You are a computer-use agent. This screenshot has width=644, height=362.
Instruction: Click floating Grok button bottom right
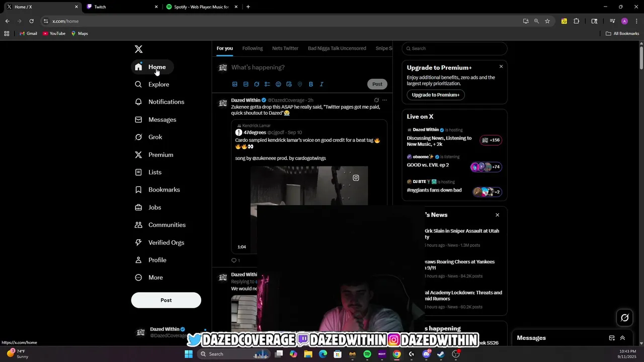[x=625, y=318]
